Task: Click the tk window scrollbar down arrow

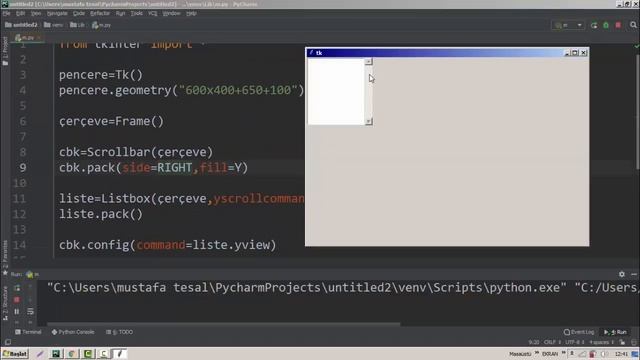Action: pyautogui.click(x=369, y=121)
